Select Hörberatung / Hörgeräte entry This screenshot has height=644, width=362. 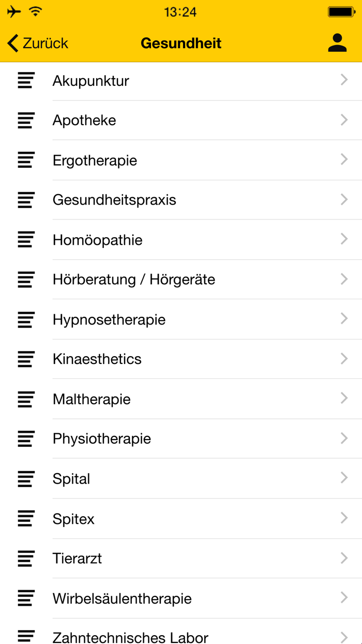(134, 280)
